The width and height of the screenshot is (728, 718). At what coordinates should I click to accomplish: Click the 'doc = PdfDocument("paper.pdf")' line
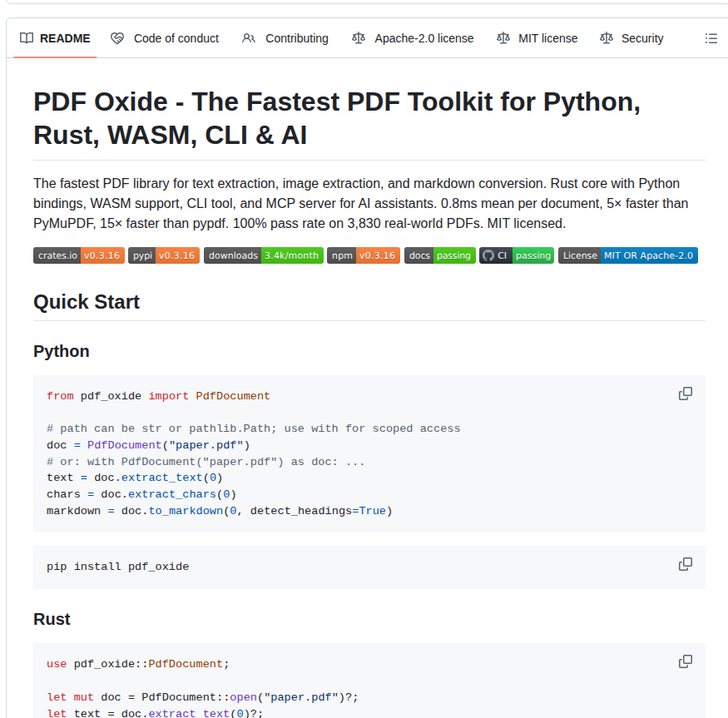(148, 445)
